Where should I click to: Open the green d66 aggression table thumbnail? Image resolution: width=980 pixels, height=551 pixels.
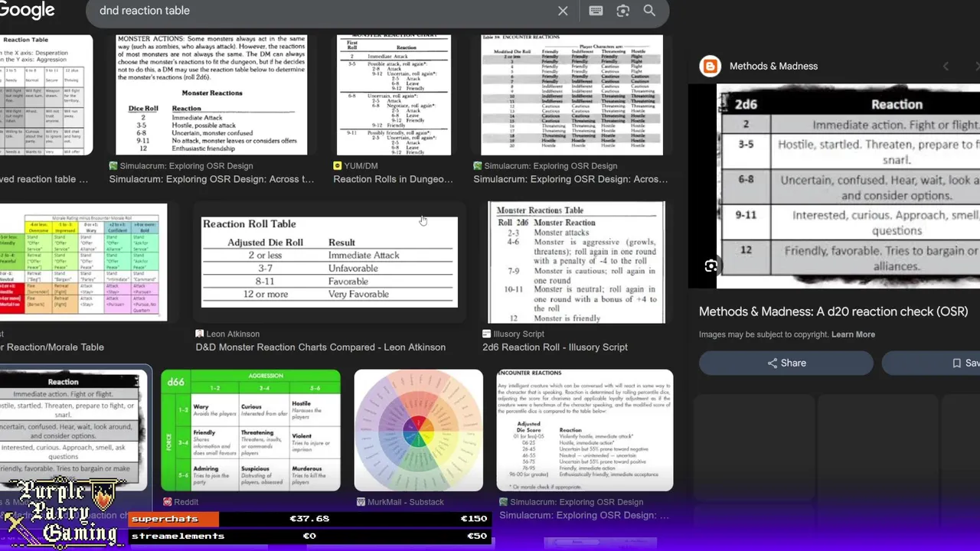(x=250, y=430)
